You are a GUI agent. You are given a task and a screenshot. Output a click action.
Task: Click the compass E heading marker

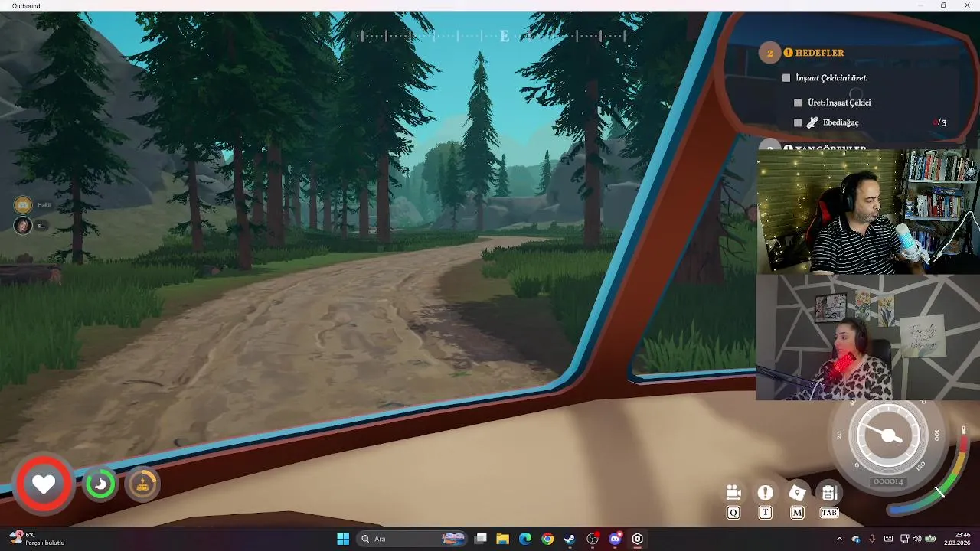click(x=505, y=36)
